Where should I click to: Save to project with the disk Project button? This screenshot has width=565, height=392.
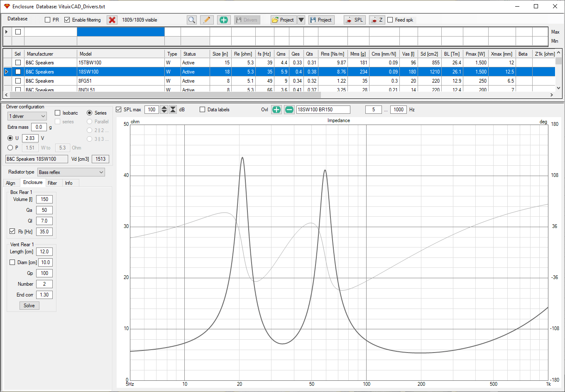coord(321,20)
